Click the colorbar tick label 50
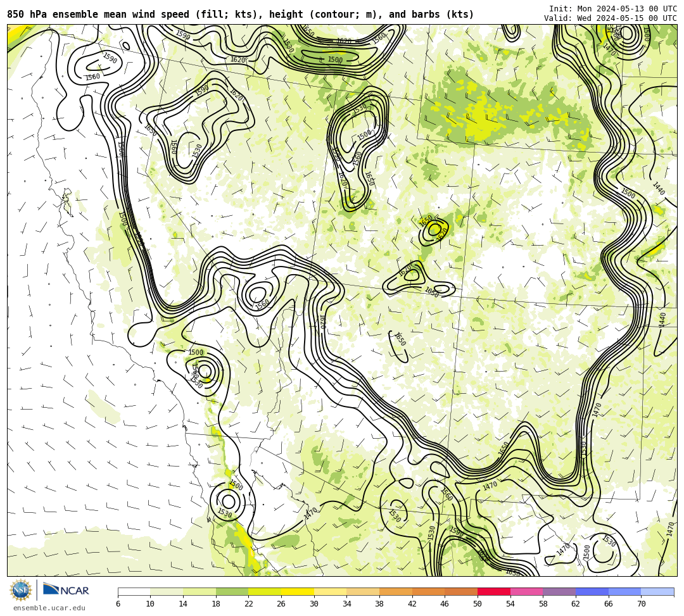This screenshot has height=616, width=684. [x=478, y=604]
